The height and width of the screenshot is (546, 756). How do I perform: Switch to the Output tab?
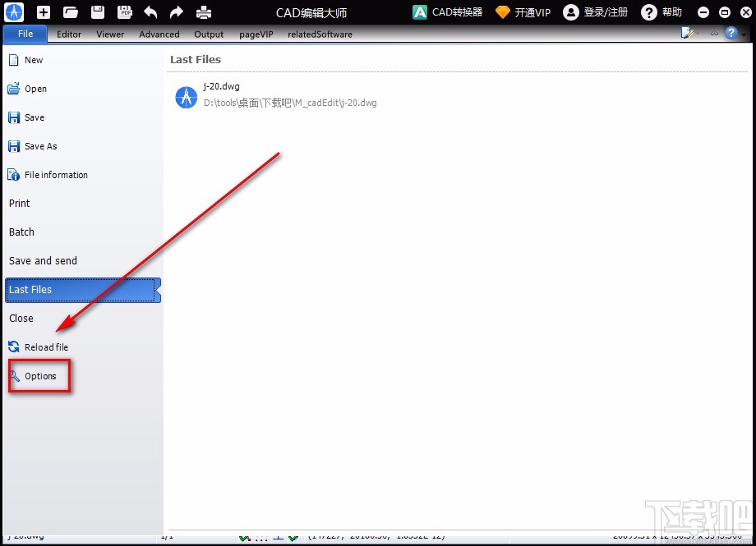[x=209, y=34]
